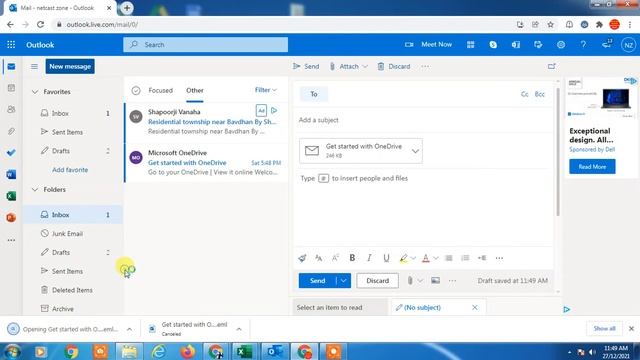The image size is (640, 360).
Task: Apply italic formatting in compose toolbar
Action: coord(369,258)
